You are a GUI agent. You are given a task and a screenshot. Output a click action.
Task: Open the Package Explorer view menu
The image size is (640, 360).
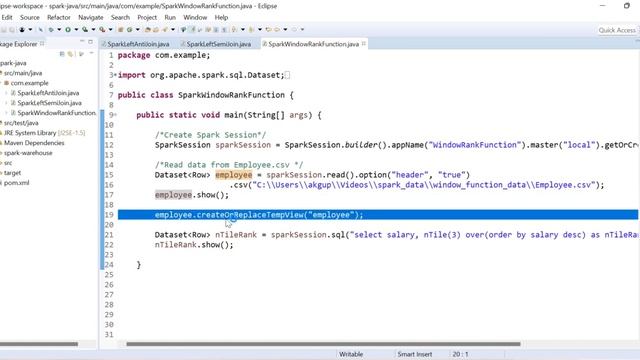pos(91,53)
